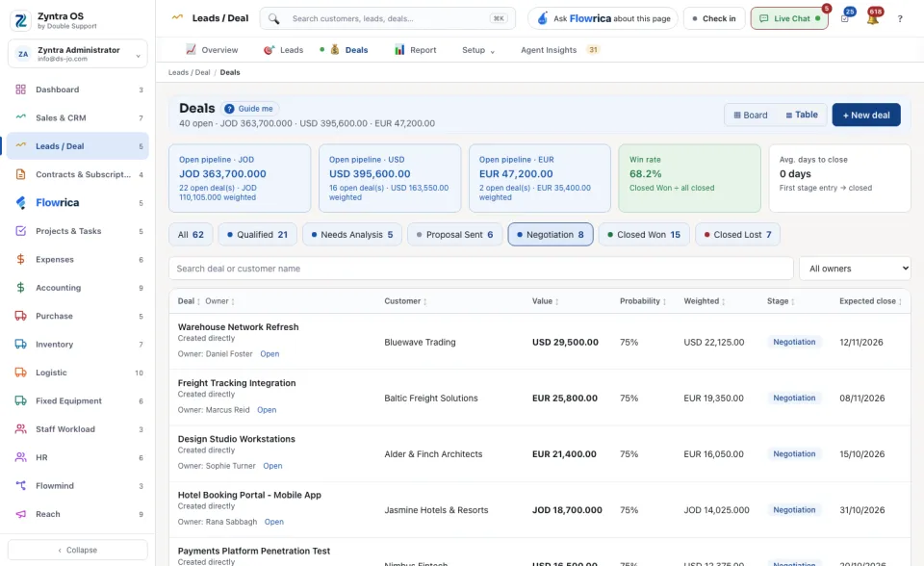Click the Projects & Tasks checkbox icon
This screenshot has width=924, height=566.
(20, 231)
